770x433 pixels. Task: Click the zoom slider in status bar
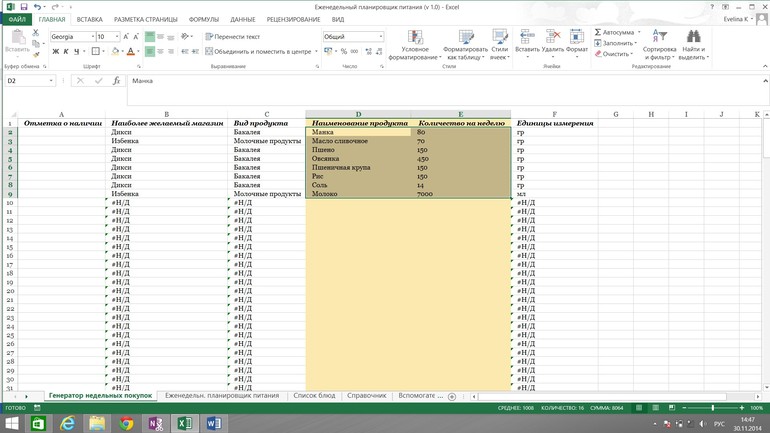[x=712, y=408]
